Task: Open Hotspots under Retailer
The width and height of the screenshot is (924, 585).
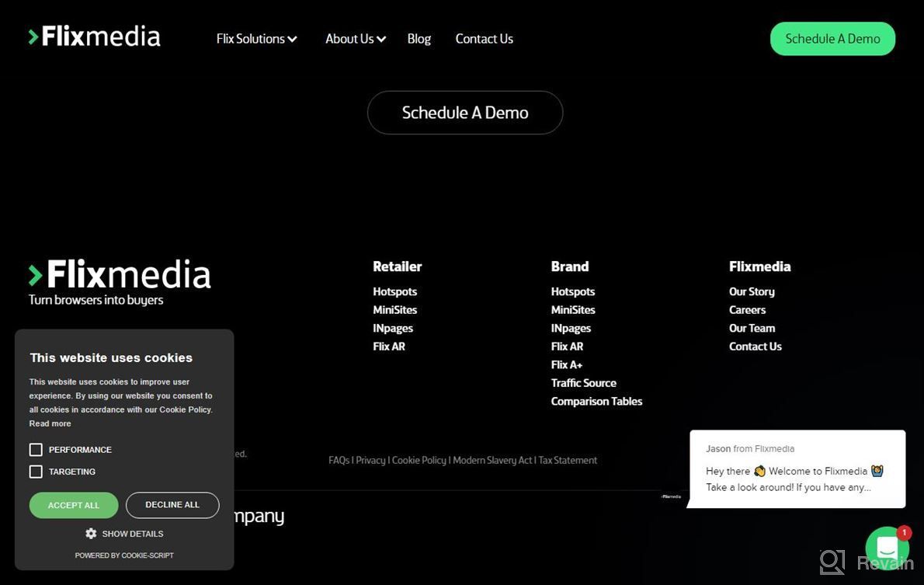Action: tap(394, 292)
